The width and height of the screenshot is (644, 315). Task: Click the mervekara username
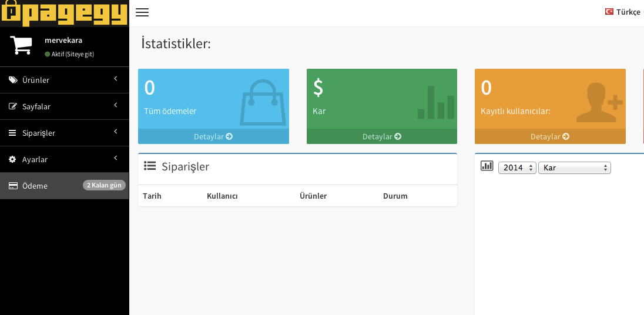tap(63, 40)
